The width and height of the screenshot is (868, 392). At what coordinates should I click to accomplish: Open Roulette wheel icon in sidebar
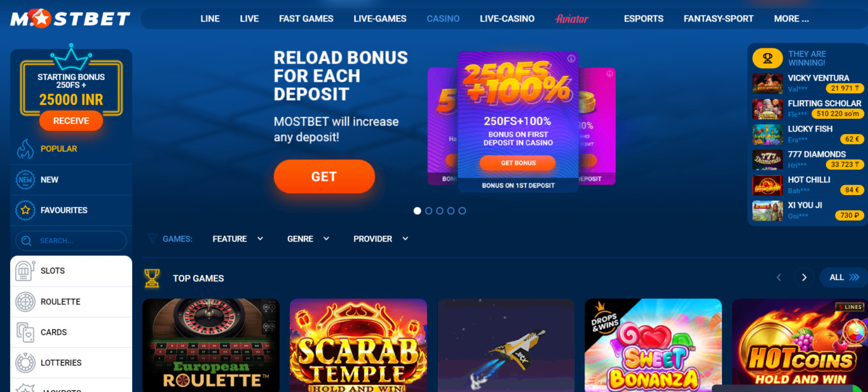click(25, 302)
